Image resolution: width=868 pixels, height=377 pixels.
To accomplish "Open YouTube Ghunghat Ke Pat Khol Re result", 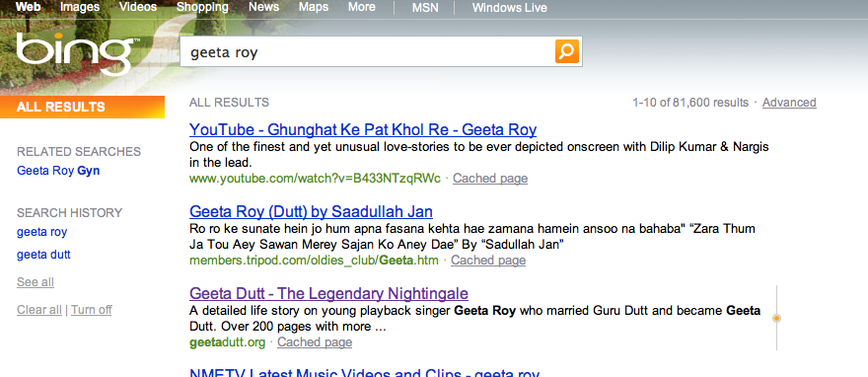I will (x=363, y=129).
